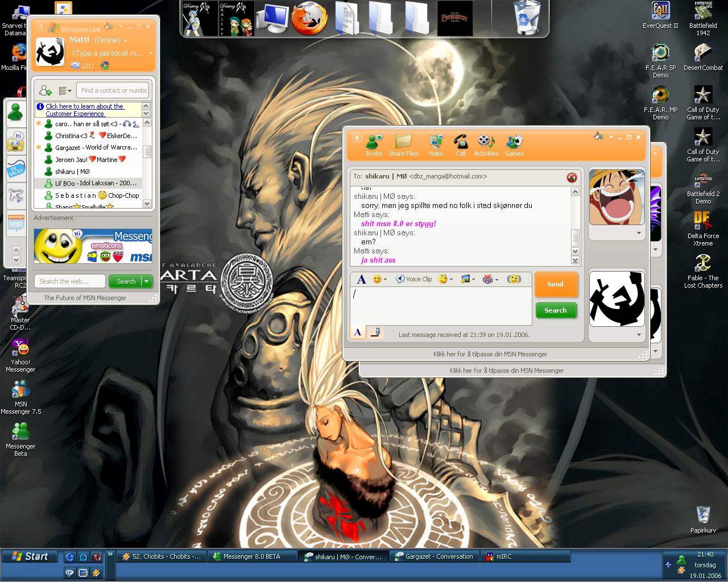Image resolution: width=728 pixels, height=582 pixels.
Task: Click the Messenger emoticons advertisement banner
Action: tap(93, 246)
